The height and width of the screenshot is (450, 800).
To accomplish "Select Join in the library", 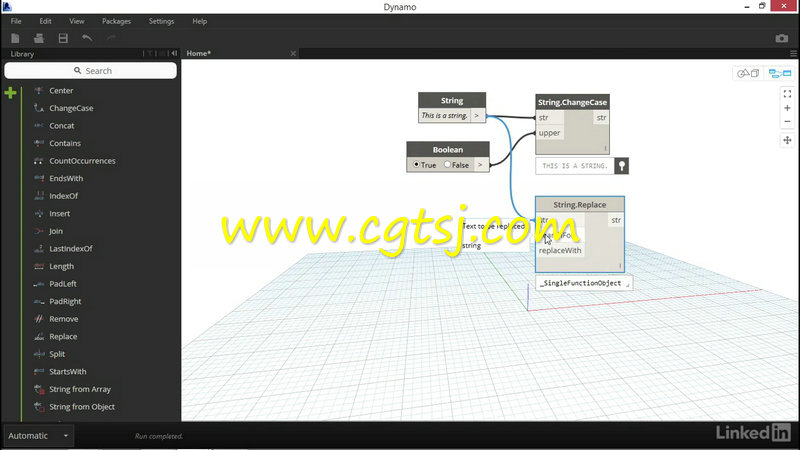I will coord(56,231).
